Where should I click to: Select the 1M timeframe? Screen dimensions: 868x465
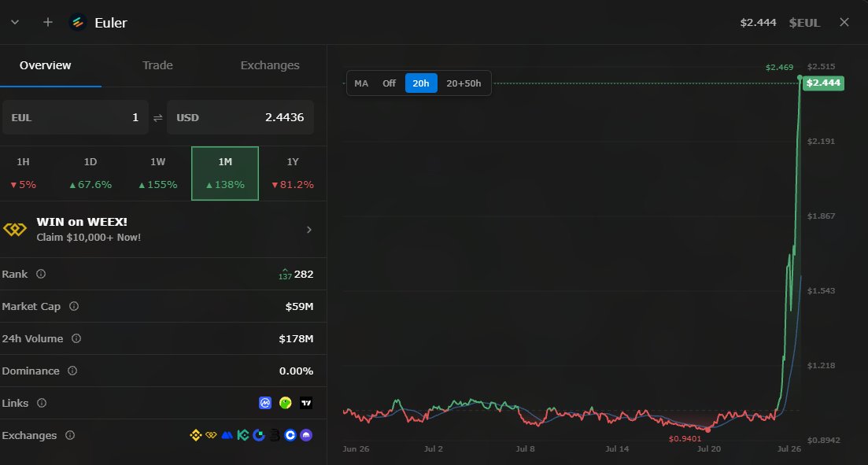(225, 173)
